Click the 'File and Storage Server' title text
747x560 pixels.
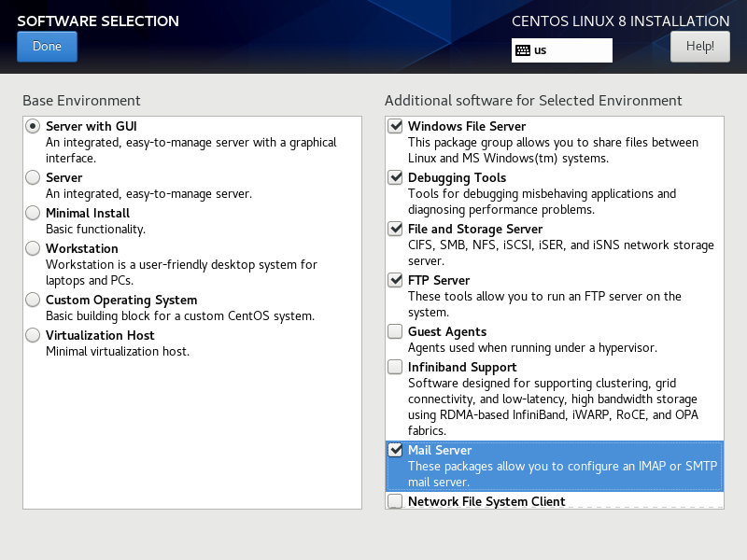tap(475, 230)
